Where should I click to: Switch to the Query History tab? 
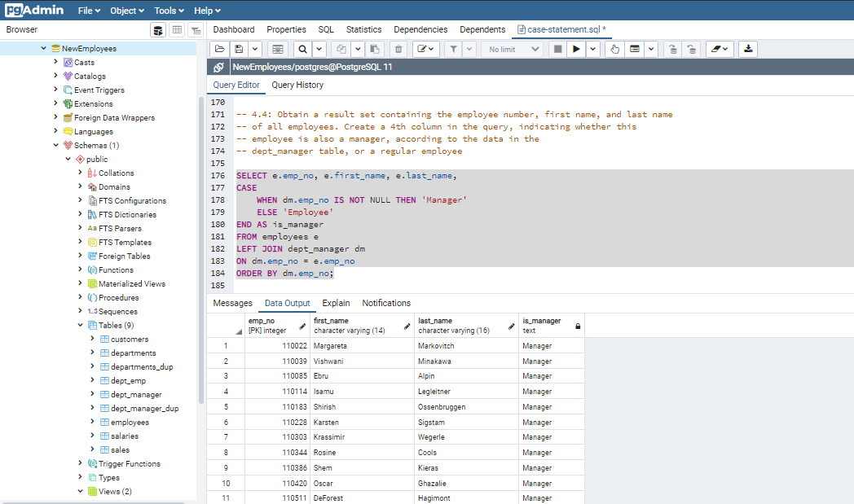[x=297, y=85]
